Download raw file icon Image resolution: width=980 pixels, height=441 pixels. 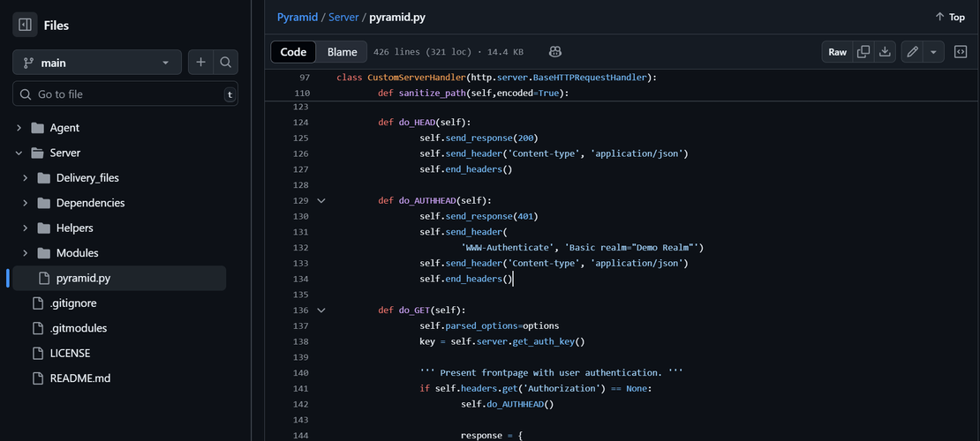point(886,52)
